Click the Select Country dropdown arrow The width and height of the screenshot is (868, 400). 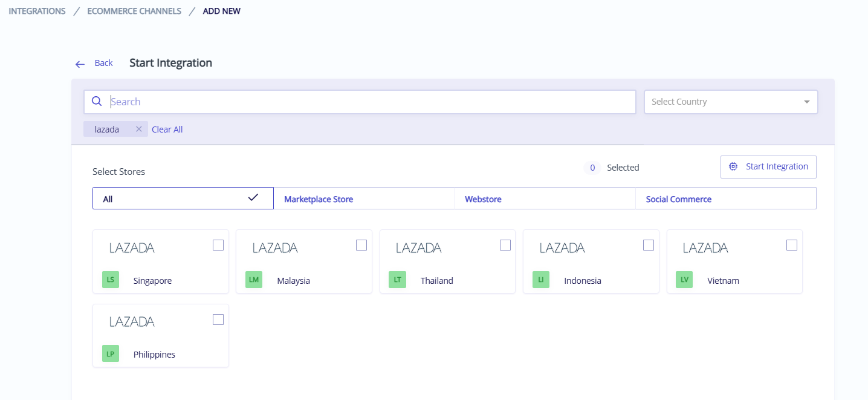tap(807, 102)
